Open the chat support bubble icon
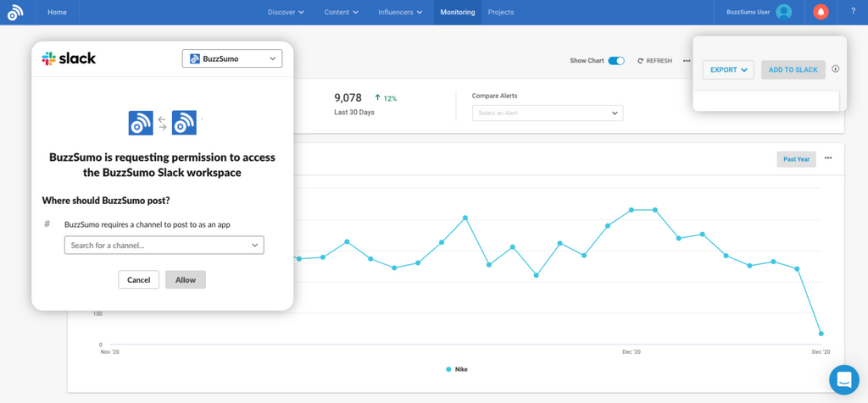Screen dimensions: 868x403 [843, 380]
